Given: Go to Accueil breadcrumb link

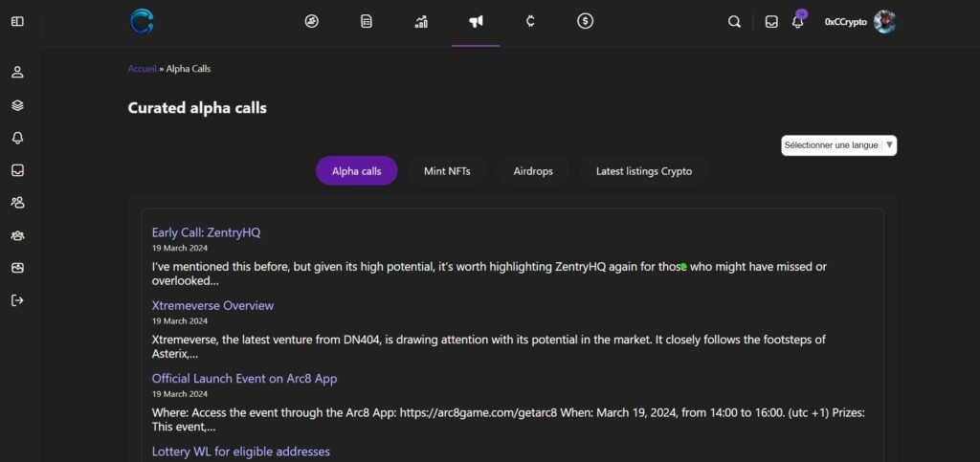Looking at the screenshot, I should coord(142,69).
